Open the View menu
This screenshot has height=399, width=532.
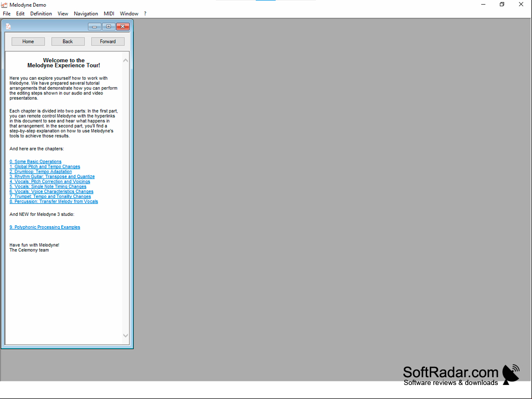click(63, 13)
